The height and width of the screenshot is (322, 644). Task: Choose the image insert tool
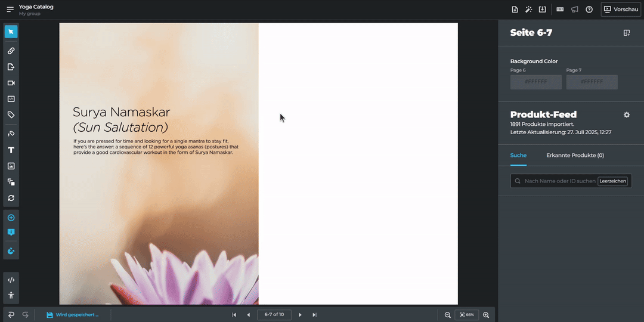(x=11, y=166)
